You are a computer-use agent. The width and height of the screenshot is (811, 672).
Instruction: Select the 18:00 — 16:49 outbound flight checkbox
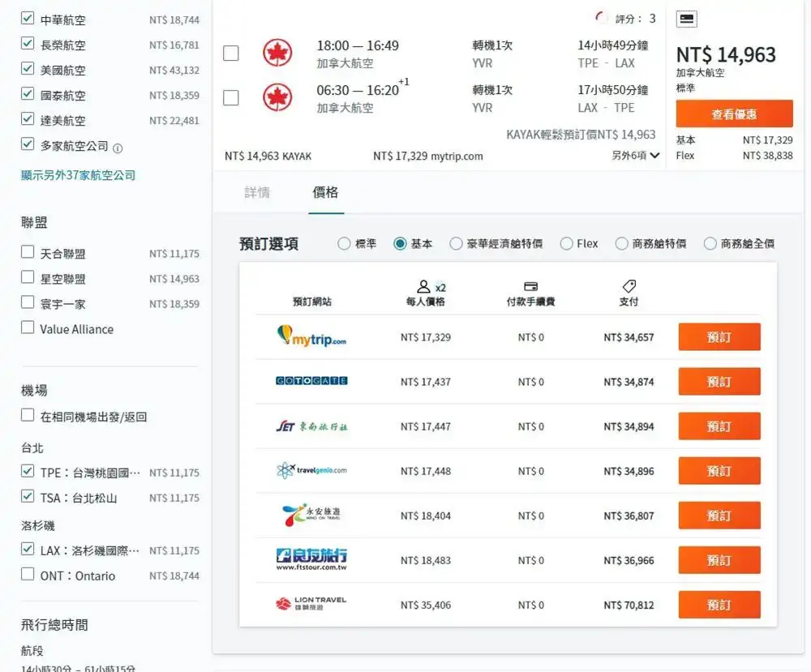tap(230, 53)
